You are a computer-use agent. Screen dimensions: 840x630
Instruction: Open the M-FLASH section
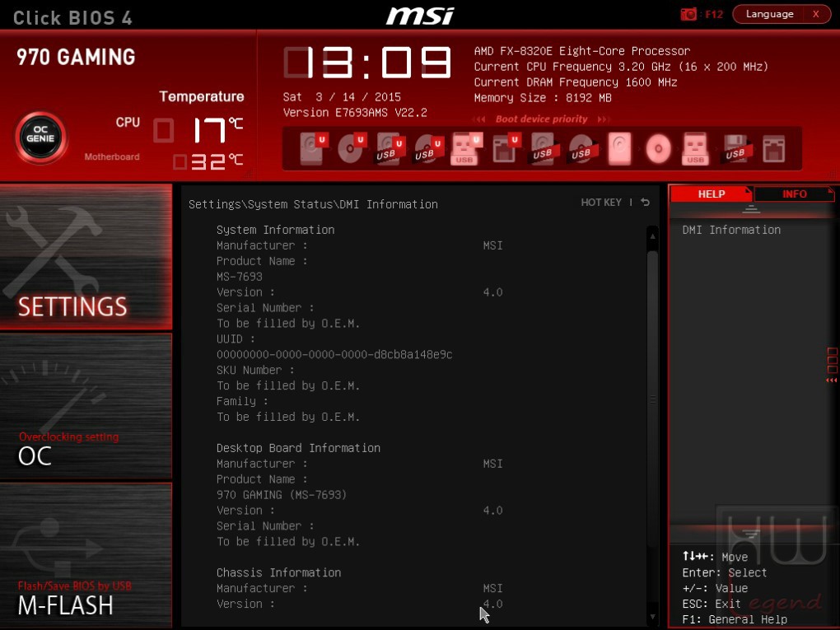pos(86,556)
